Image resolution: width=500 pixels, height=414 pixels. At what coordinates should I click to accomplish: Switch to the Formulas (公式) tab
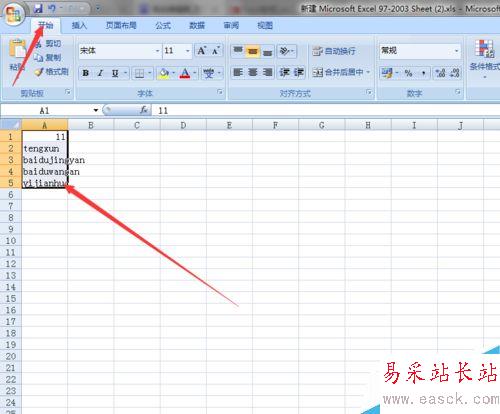pos(163,25)
